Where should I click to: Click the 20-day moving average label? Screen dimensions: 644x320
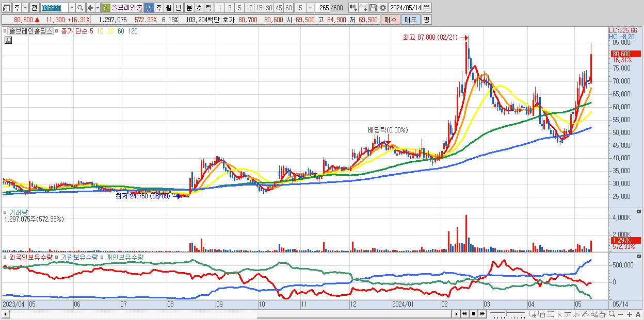110,31
